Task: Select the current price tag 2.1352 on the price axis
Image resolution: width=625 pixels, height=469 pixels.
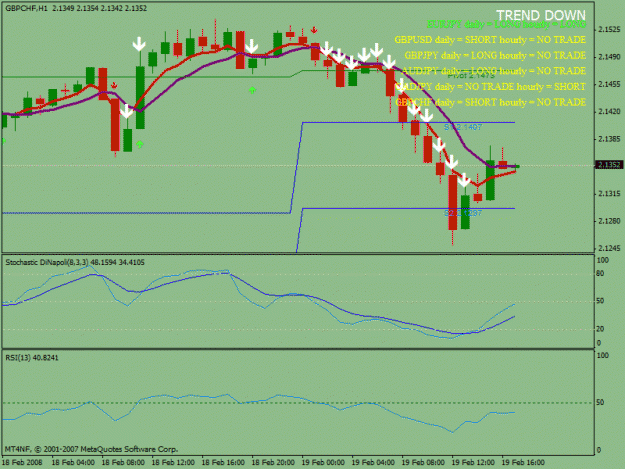Action: 609,165
